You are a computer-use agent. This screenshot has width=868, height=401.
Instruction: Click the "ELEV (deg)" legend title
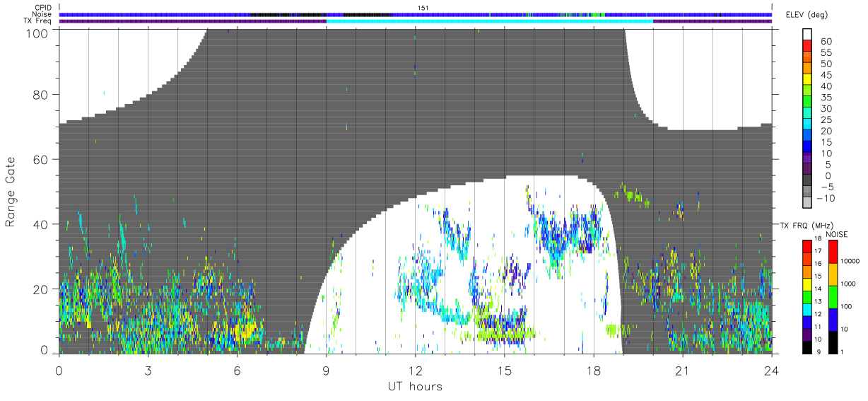[807, 15]
